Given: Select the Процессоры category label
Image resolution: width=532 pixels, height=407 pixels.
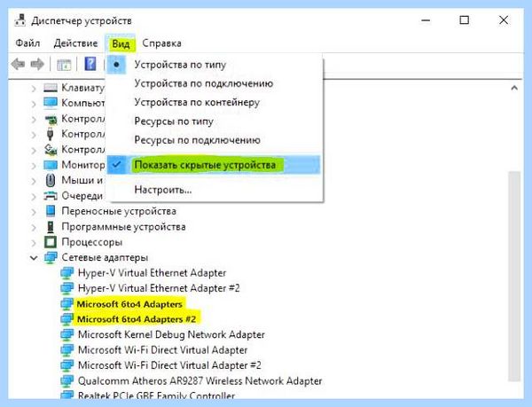Looking at the screenshot, I should (92, 242).
